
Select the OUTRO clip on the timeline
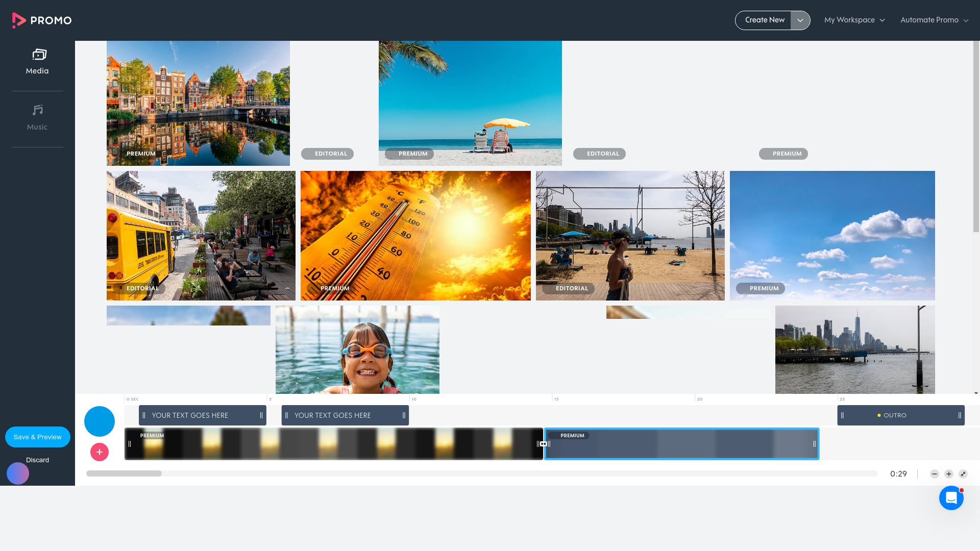pos(900,415)
